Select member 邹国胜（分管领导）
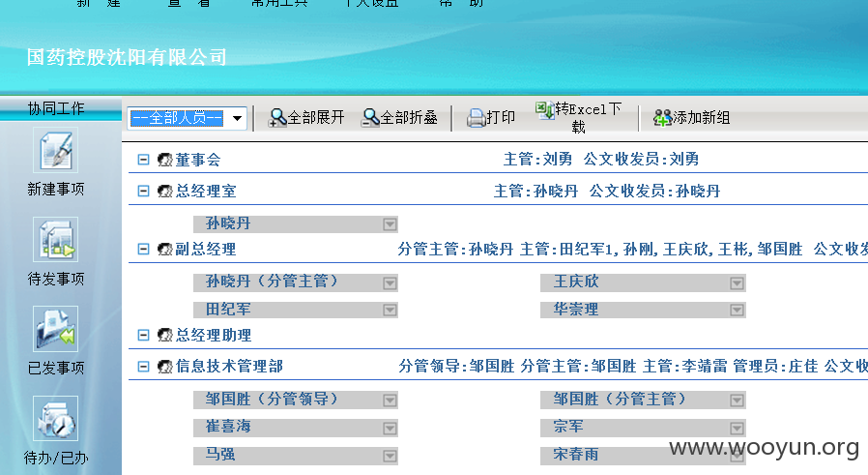The image size is (868, 475). pos(295,400)
